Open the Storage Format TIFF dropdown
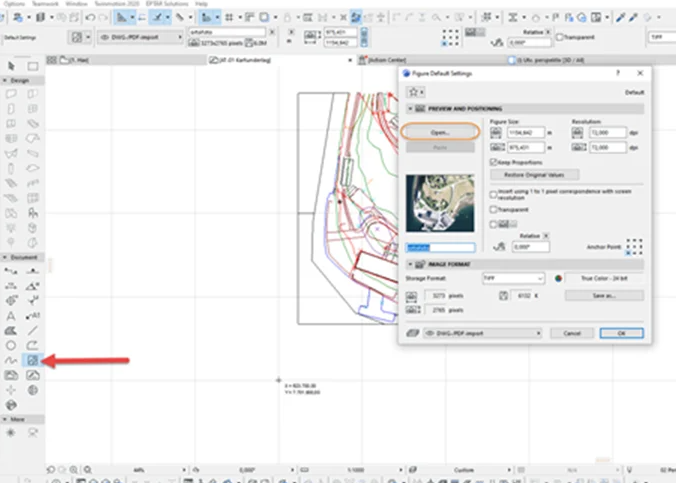Image resolution: width=676 pixels, height=483 pixels. click(512, 278)
